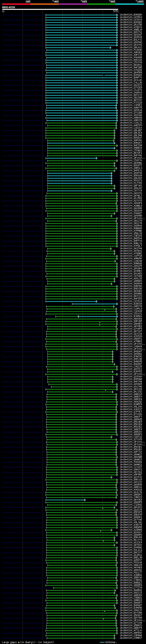Click the cyan alignment bar for UniRef100_C6T7I4
This screenshot has height=644, width=146.
pyautogui.click(x=80, y=191)
